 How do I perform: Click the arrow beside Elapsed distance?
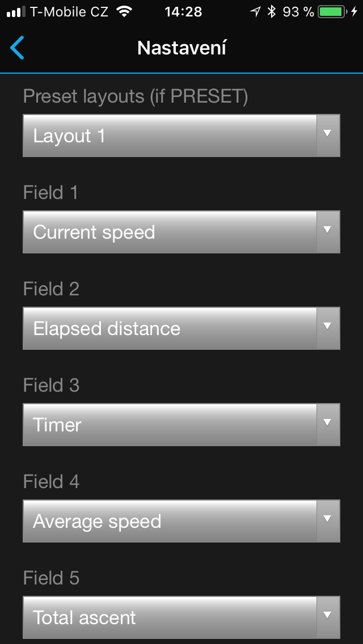327,327
